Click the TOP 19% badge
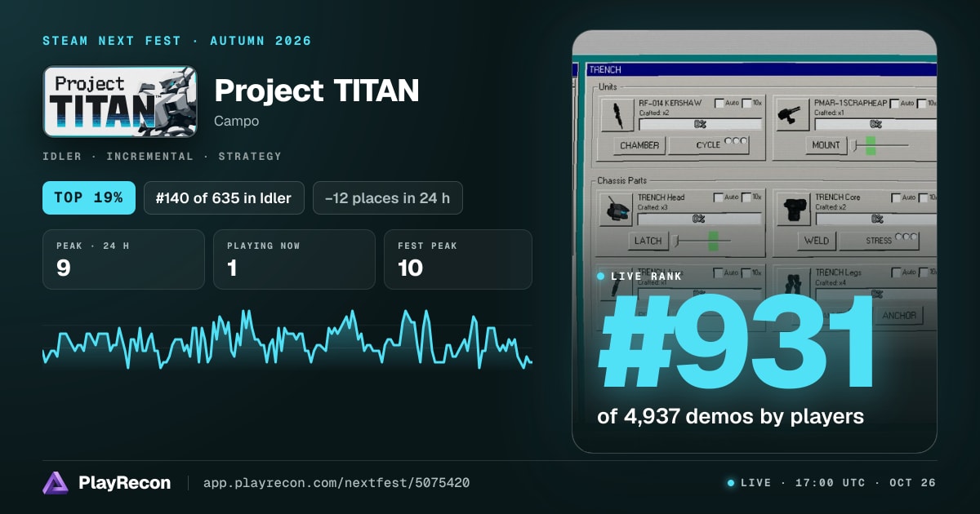The width and height of the screenshot is (980, 514). (x=89, y=197)
